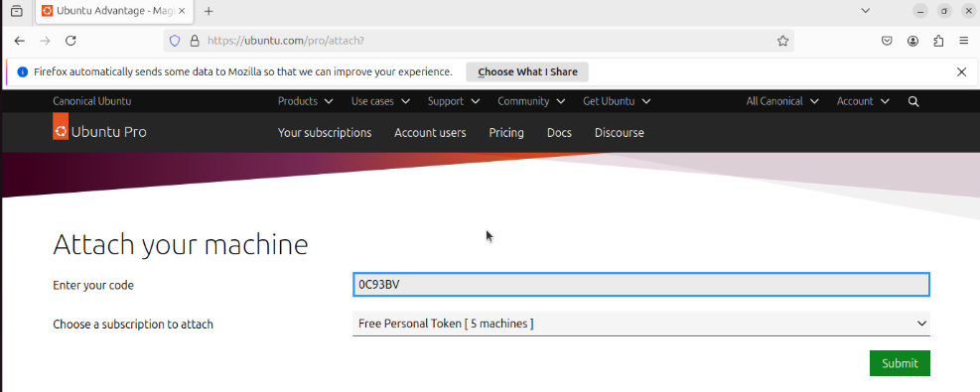
Task: Click Choose a subscription to attach label
Action: 133,324
